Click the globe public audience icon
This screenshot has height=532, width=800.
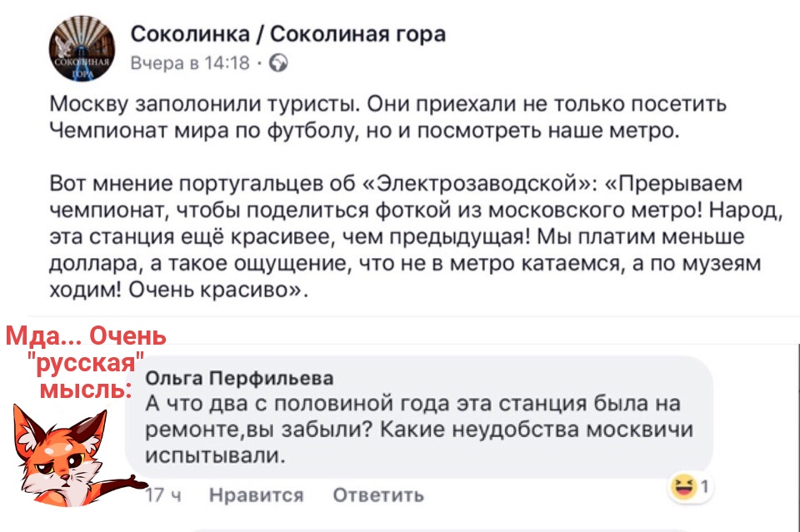point(280,61)
